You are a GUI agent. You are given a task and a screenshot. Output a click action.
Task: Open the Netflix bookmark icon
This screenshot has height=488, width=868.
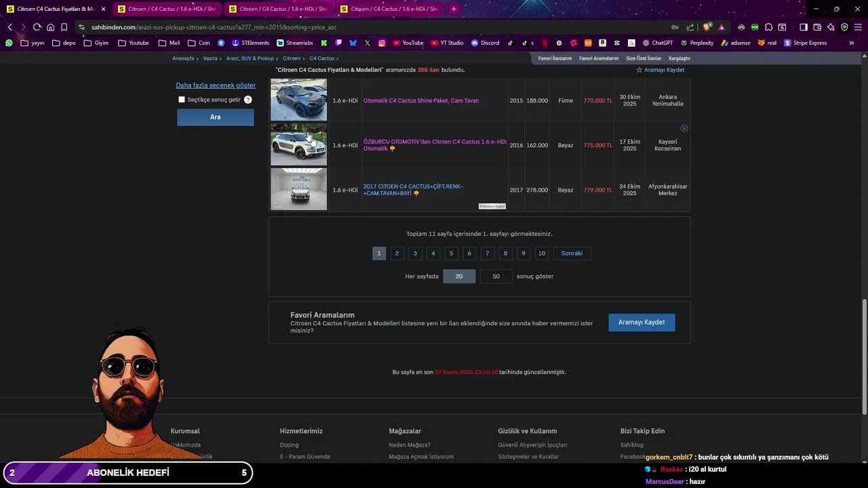[545, 43]
